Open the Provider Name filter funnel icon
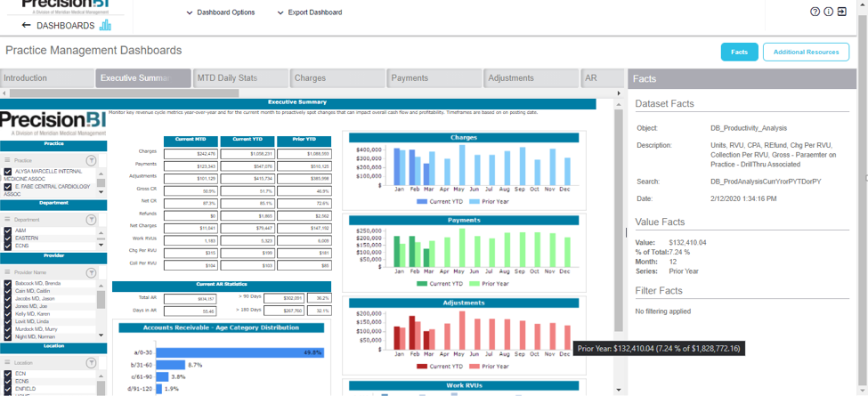Image resolution: width=868 pixels, height=396 pixels. click(92, 272)
